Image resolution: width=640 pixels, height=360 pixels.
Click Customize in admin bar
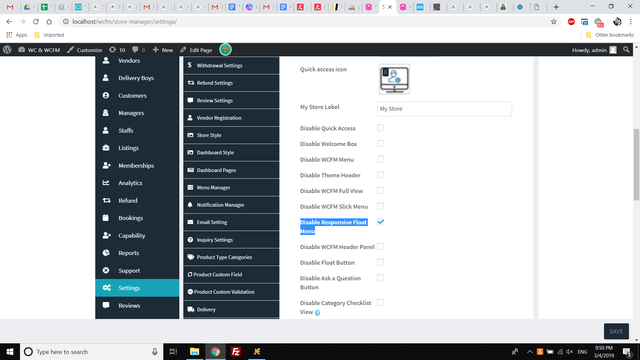click(84, 50)
